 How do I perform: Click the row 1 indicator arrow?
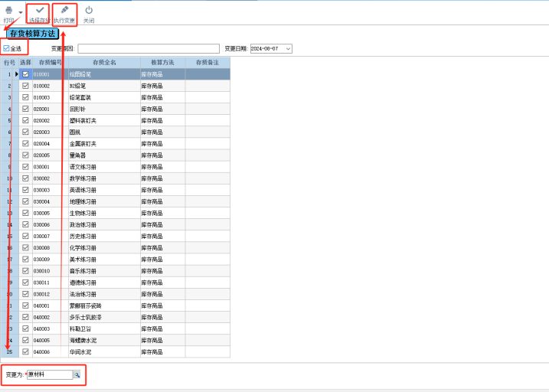(x=16, y=74)
